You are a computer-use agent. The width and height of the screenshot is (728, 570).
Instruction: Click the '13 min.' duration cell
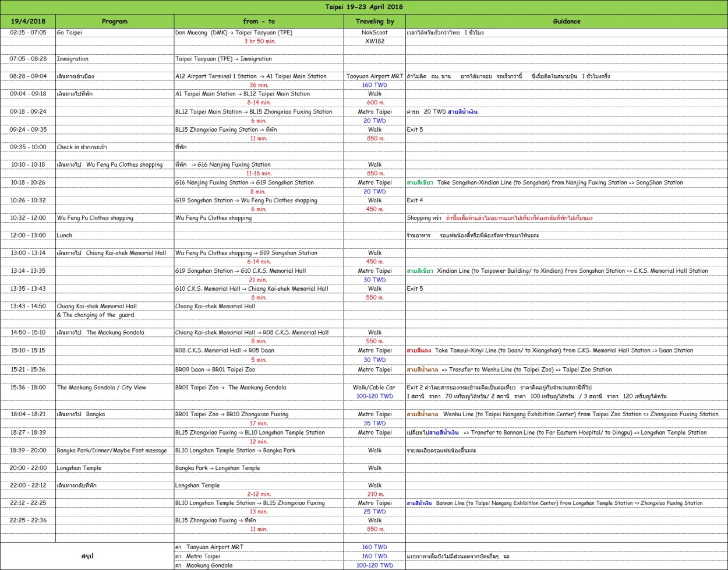click(x=259, y=512)
